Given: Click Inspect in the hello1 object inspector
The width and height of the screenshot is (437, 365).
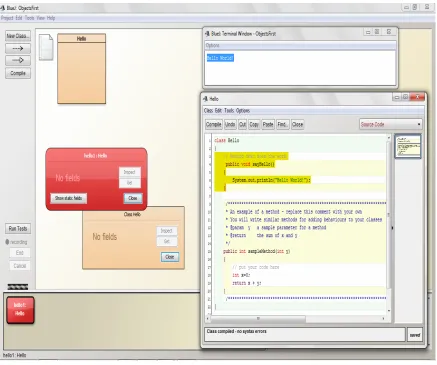Looking at the screenshot, I should point(130,172).
